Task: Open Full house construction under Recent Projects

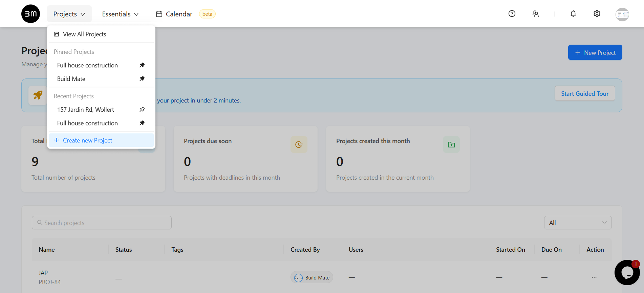Action: click(x=87, y=123)
